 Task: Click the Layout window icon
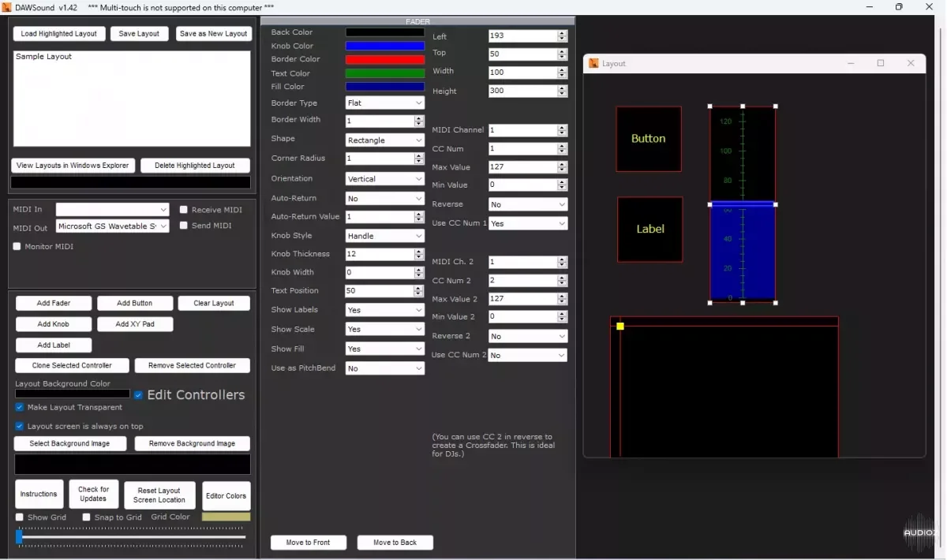[x=593, y=63]
